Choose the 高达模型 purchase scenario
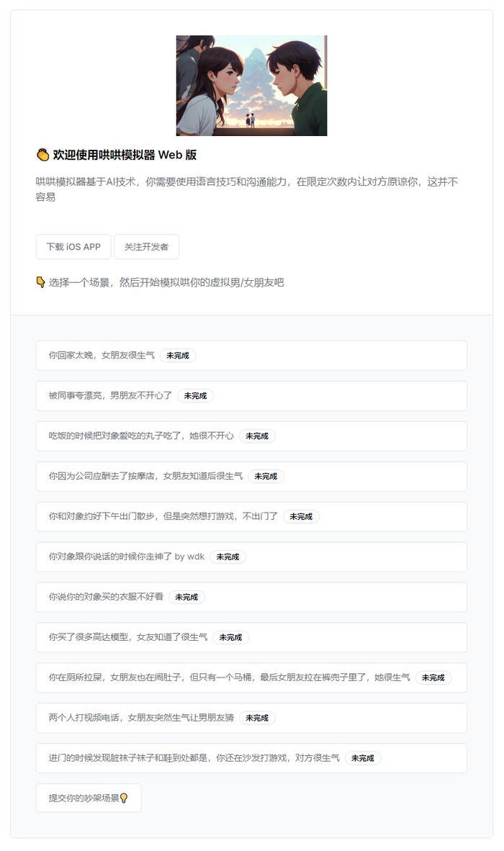This screenshot has height=851, width=504. [252, 637]
